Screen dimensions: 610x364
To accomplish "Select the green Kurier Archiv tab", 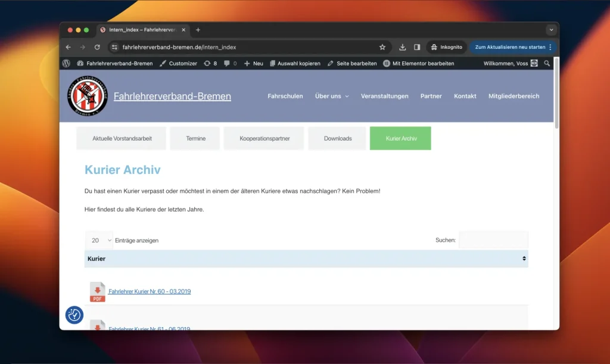I will pyautogui.click(x=400, y=138).
